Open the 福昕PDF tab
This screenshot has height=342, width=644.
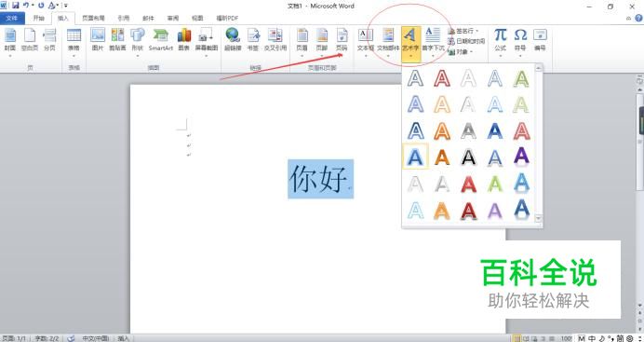[x=227, y=18]
